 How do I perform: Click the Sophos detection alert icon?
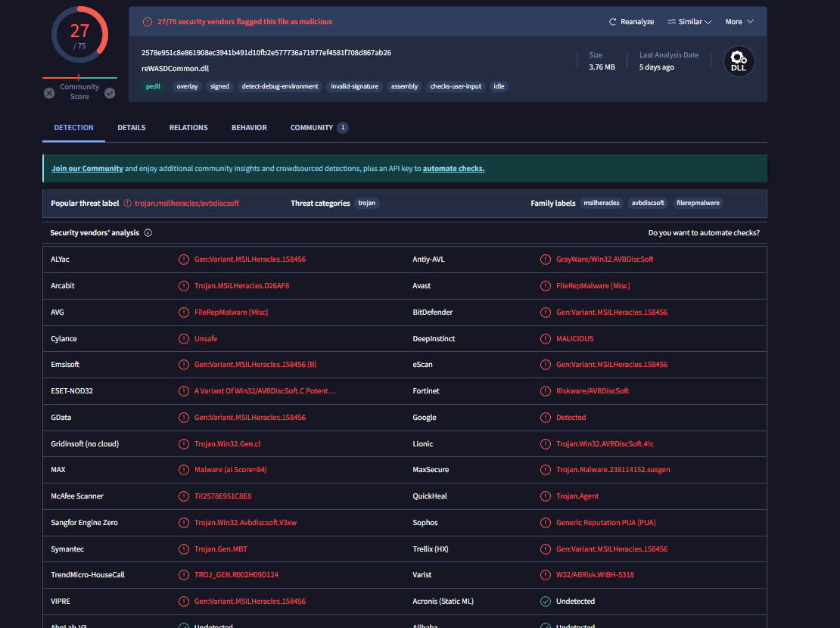point(546,522)
